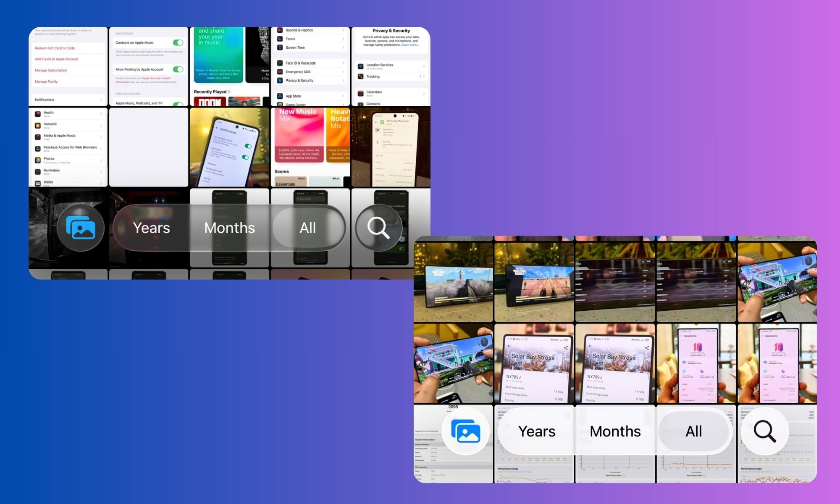
Task: Click the App Store icon
Action: (x=280, y=96)
